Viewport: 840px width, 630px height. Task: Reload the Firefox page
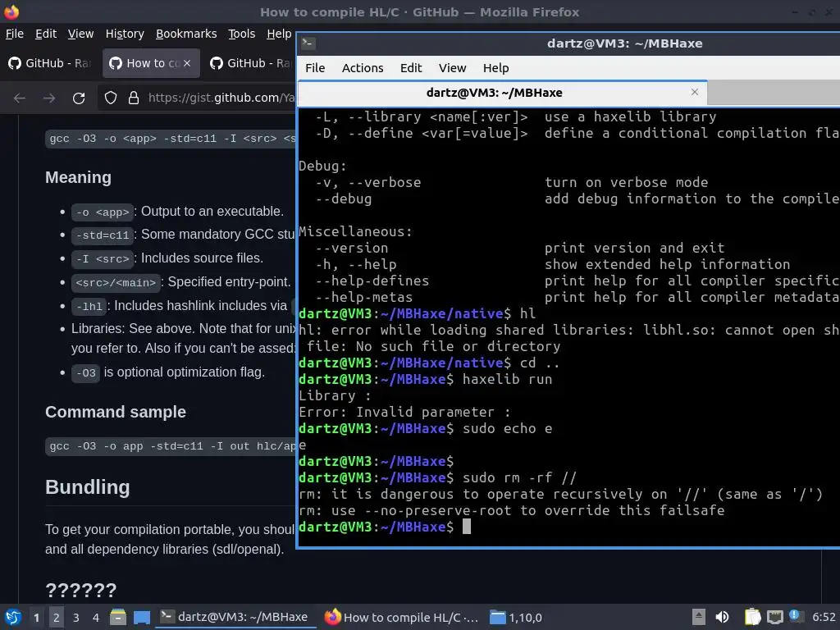(79, 98)
